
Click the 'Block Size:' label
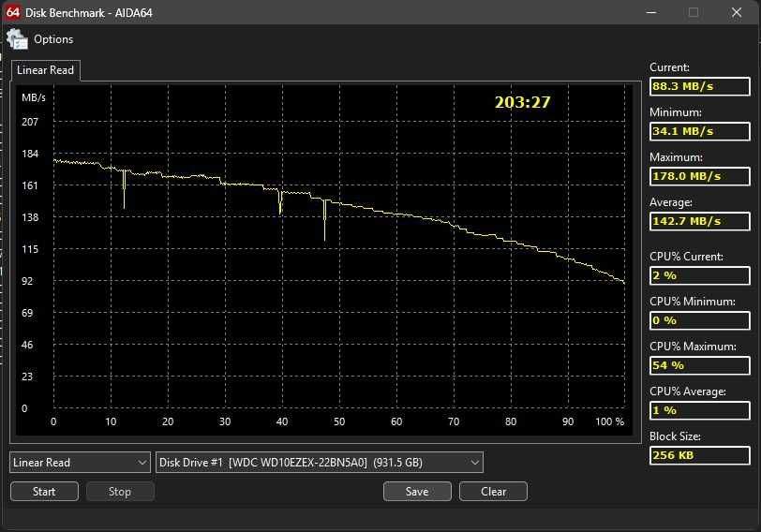[675, 436]
